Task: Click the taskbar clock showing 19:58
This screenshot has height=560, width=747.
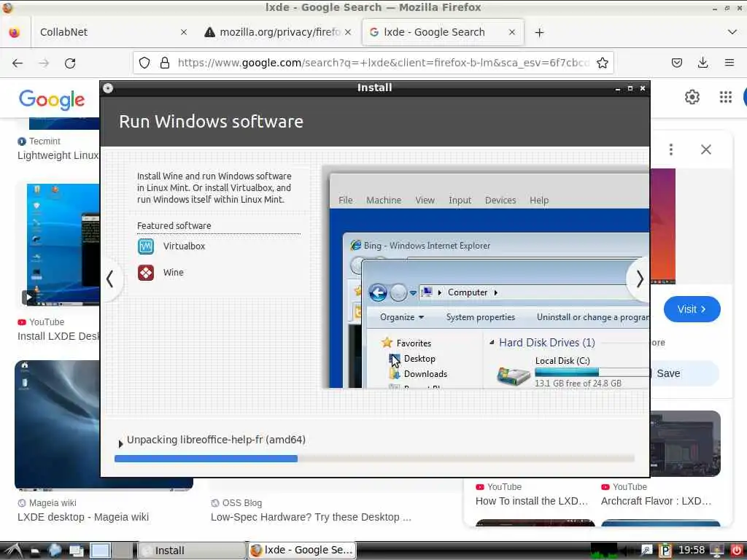Action: click(692, 550)
